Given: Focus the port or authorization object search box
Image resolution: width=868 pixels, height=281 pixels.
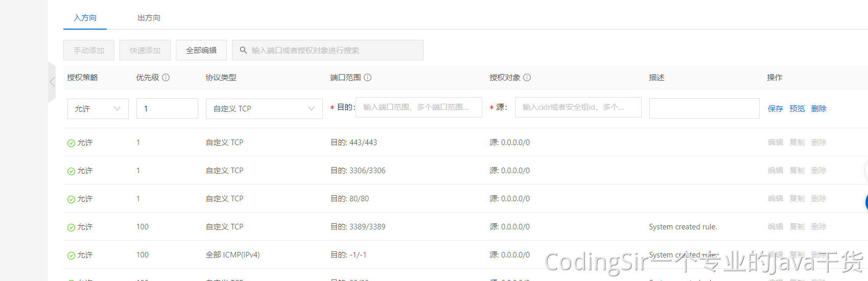Looking at the screenshot, I should tap(327, 50).
